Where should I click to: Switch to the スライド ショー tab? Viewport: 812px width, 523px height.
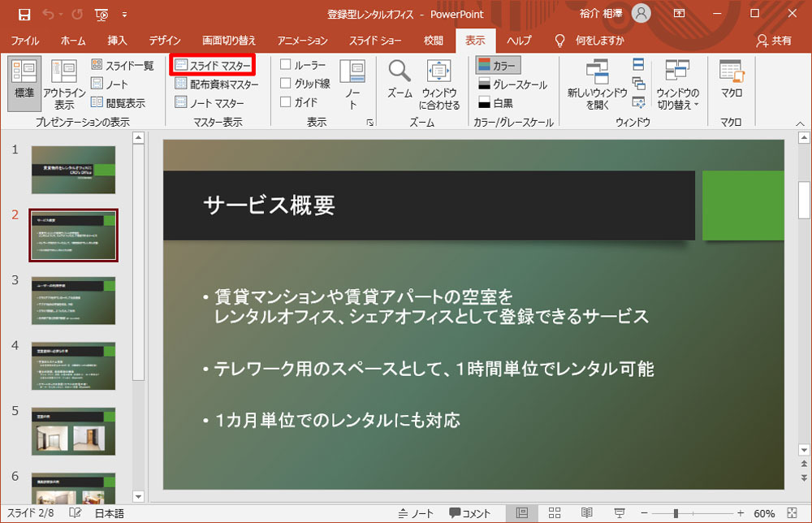click(x=375, y=41)
